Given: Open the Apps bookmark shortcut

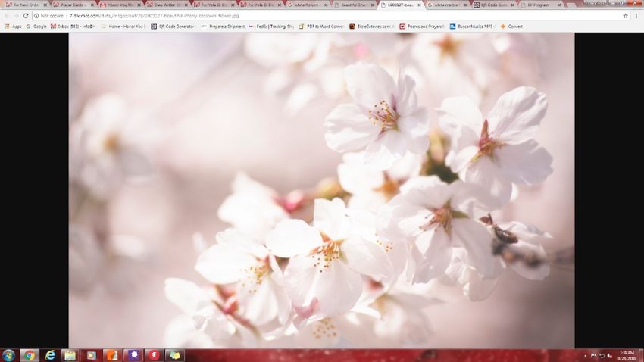Looking at the screenshot, I should point(13,27).
